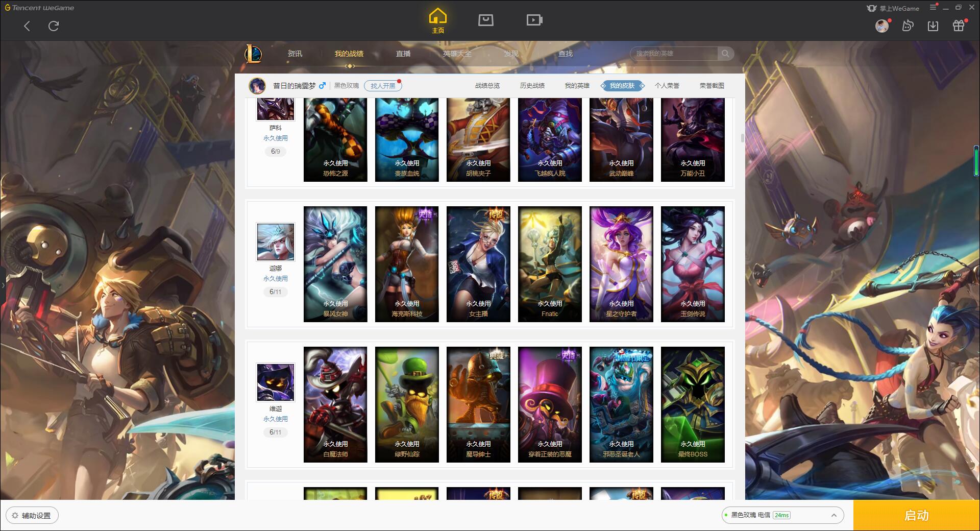
Task: Open the store icon in top bar
Action: click(x=485, y=20)
